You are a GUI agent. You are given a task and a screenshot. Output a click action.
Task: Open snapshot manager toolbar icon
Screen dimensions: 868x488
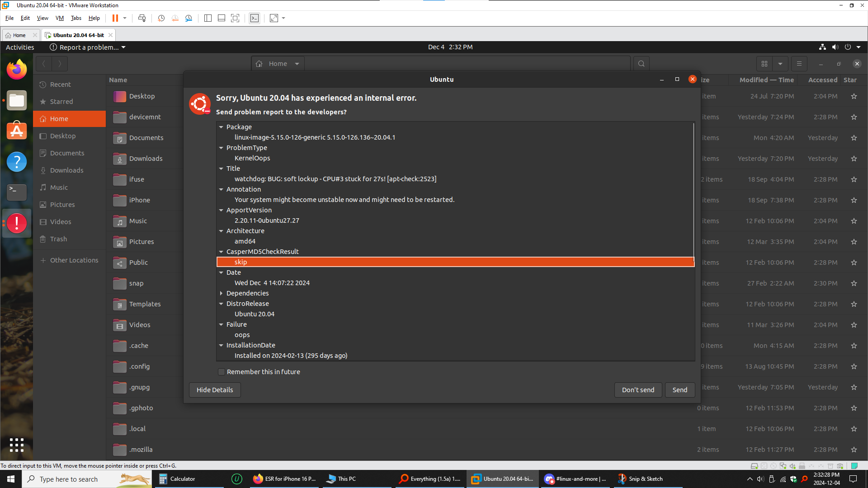(x=189, y=18)
